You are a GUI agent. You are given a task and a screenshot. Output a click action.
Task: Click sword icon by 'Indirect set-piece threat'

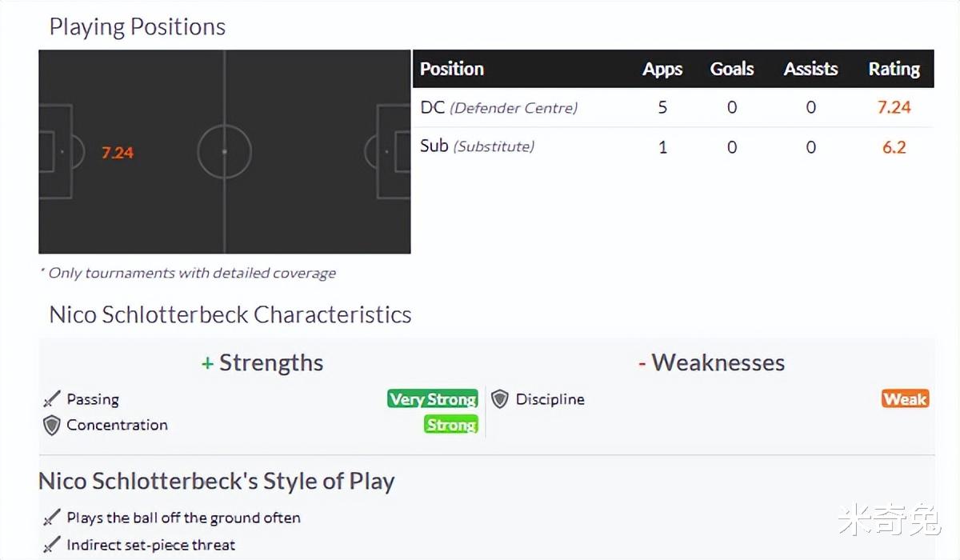coord(52,546)
